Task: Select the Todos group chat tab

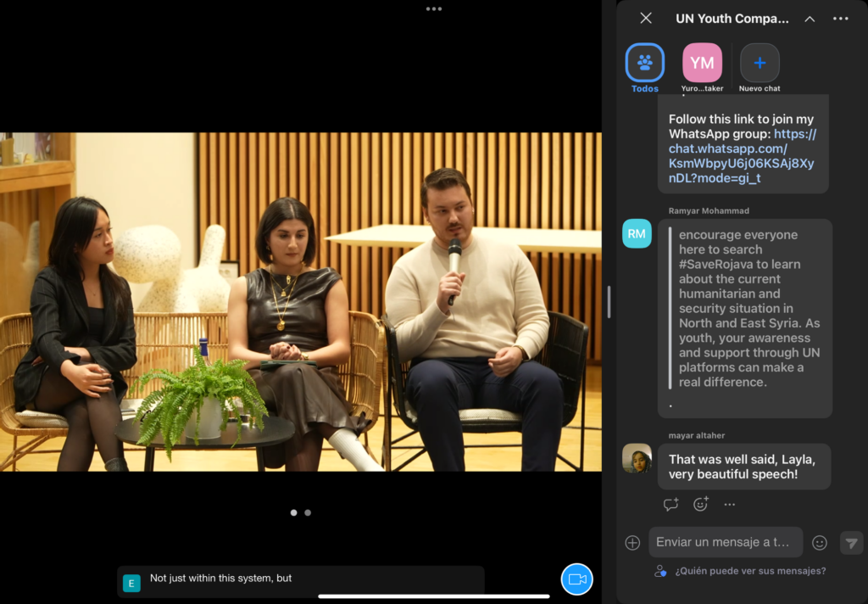Action: [645, 63]
